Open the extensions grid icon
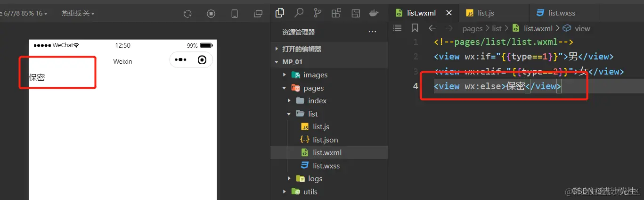644x200 pixels. pyautogui.click(x=336, y=13)
